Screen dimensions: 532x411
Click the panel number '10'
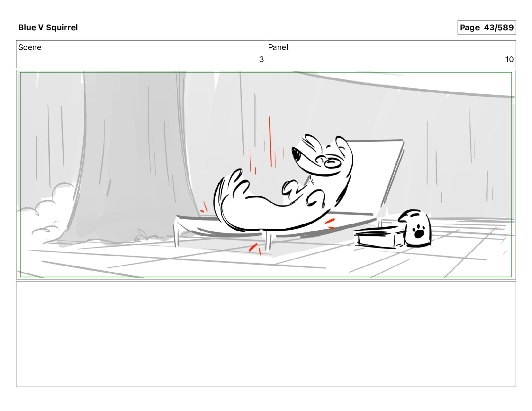[x=509, y=59]
